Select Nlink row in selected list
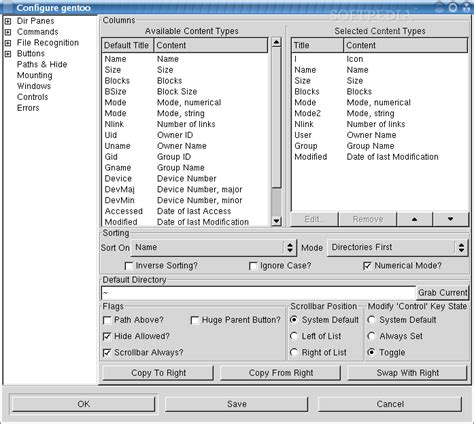The image size is (474, 424). (380, 124)
